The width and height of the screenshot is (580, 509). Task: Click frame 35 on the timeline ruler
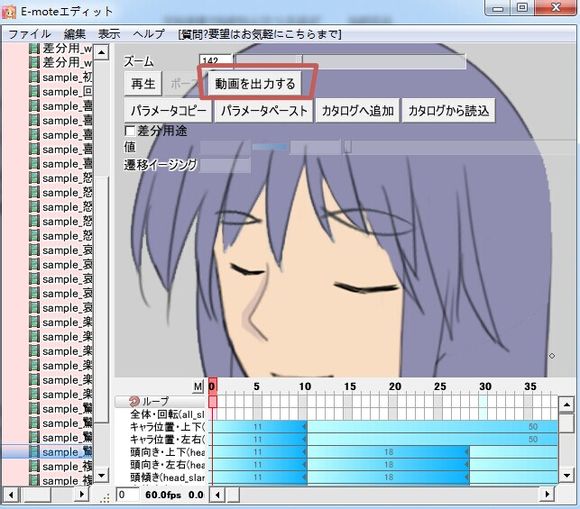coord(530,387)
